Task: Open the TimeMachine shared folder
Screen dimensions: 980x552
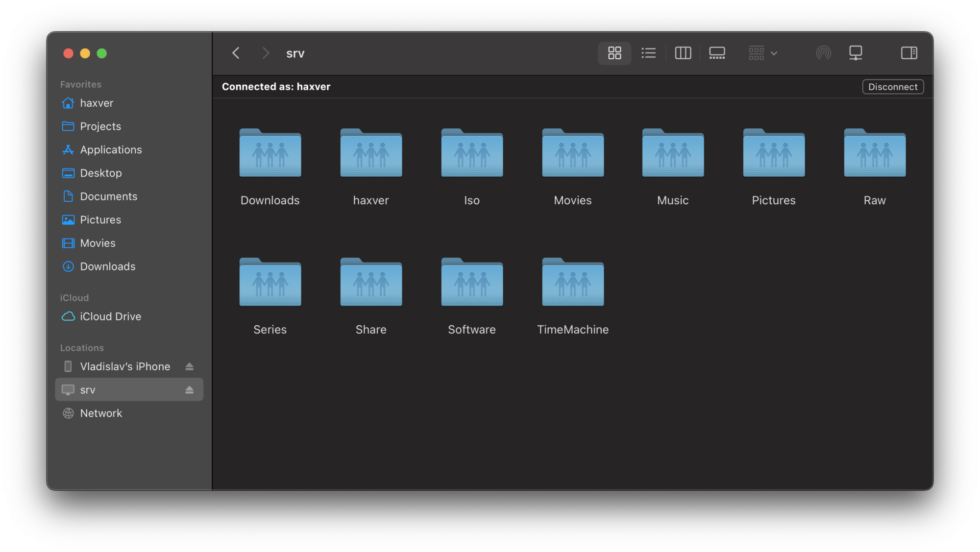Action: [x=572, y=283]
